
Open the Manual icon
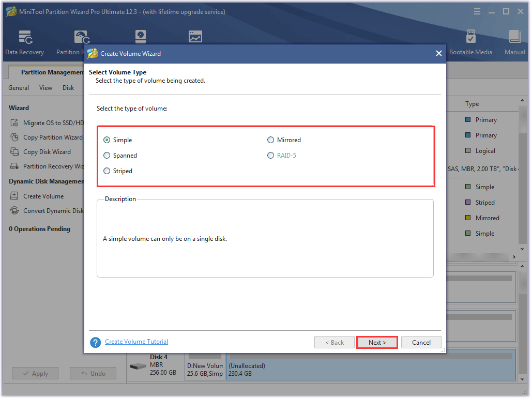(x=514, y=42)
